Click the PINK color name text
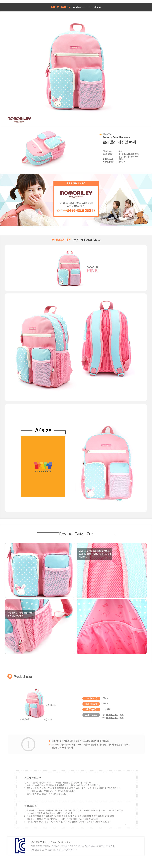 92,271
